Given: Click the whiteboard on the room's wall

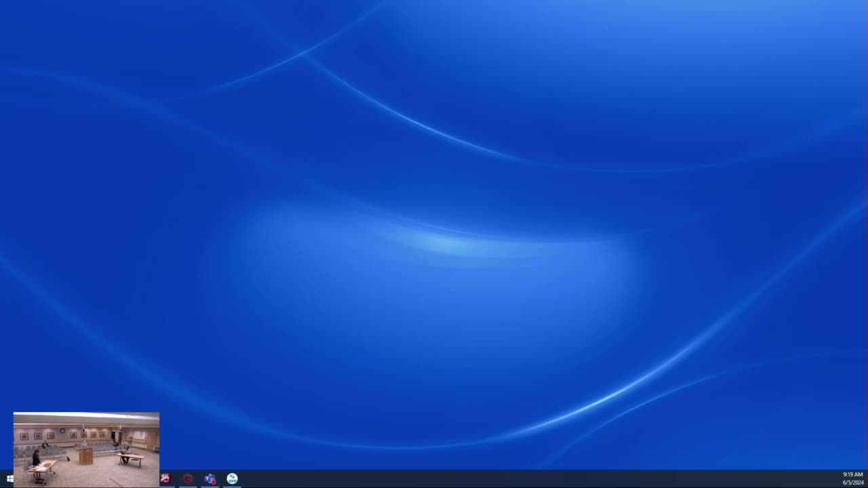Looking at the screenshot, I should (x=139, y=435).
